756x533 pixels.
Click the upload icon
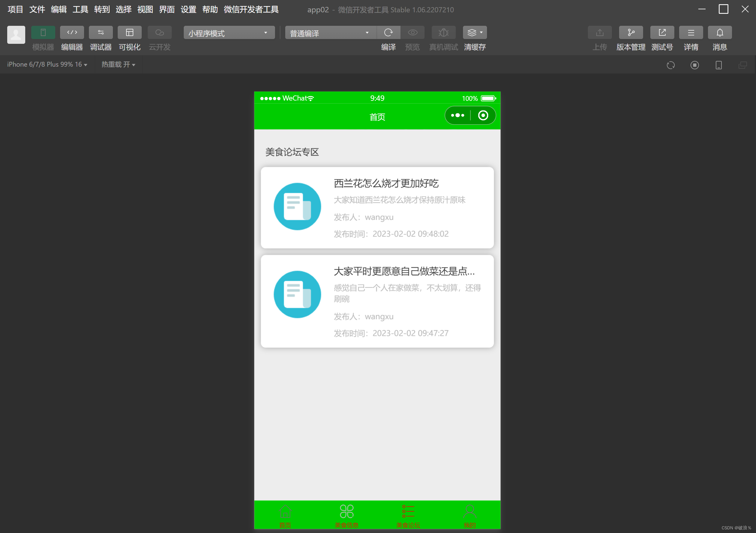(600, 33)
